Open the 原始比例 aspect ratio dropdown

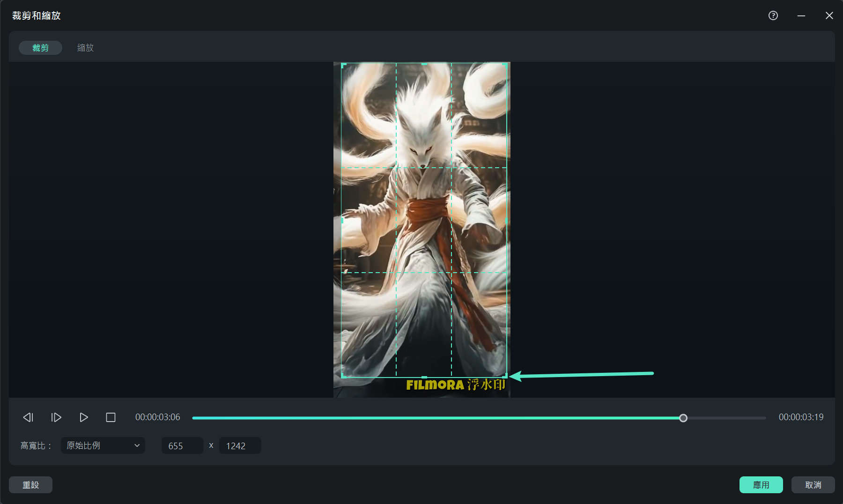pyautogui.click(x=103, y=445)
